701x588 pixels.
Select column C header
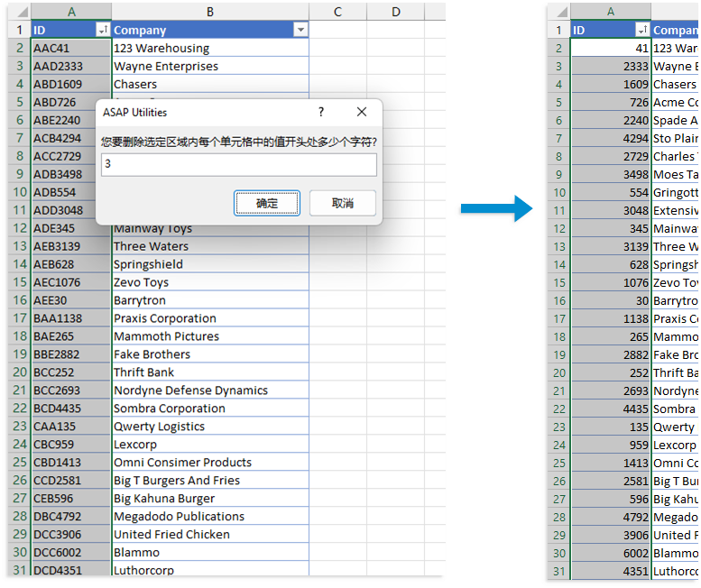point(337,12)
